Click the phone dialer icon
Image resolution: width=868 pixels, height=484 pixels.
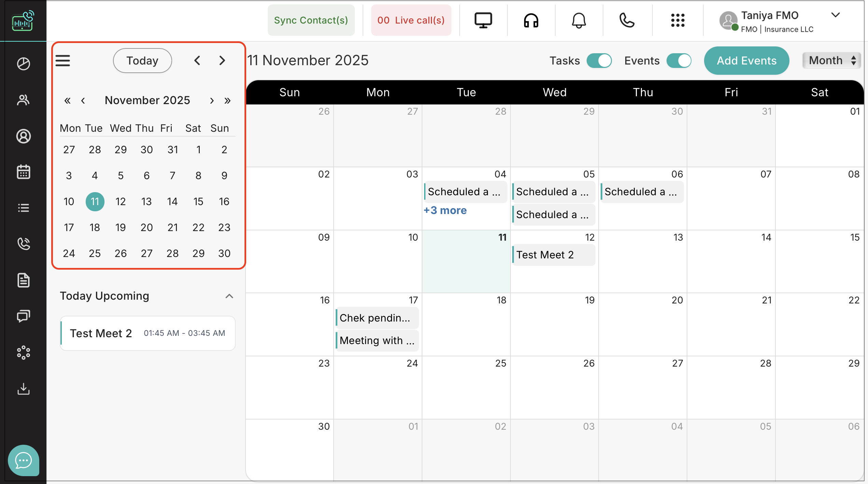[x=627, y=20]
